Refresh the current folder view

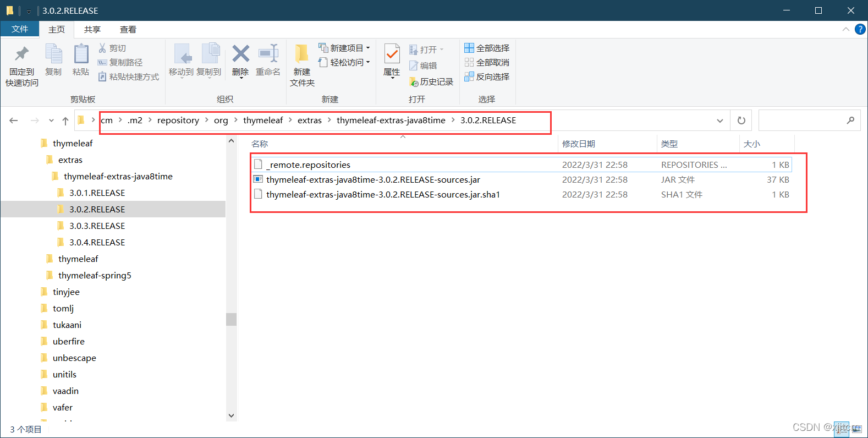(741, 121)
